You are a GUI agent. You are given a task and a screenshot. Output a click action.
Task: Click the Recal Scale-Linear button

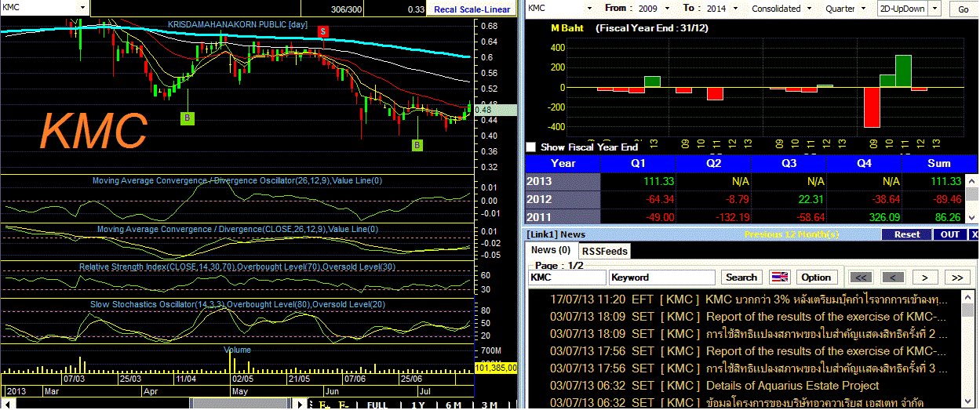[x=472, y=9]
